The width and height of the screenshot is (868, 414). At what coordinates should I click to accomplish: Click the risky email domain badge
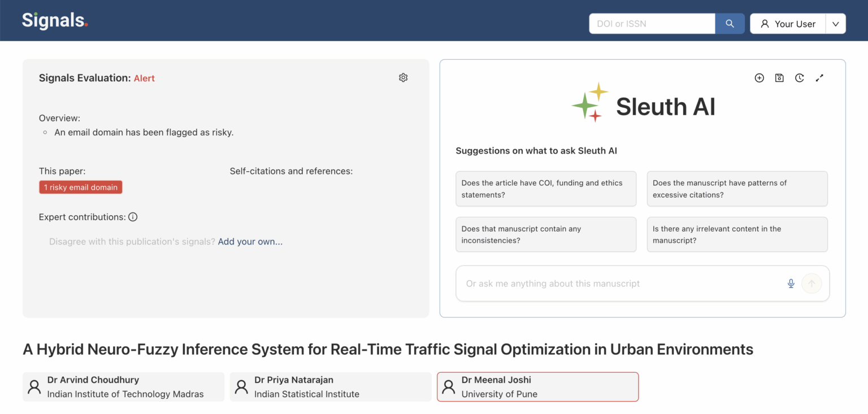point(80,187)
